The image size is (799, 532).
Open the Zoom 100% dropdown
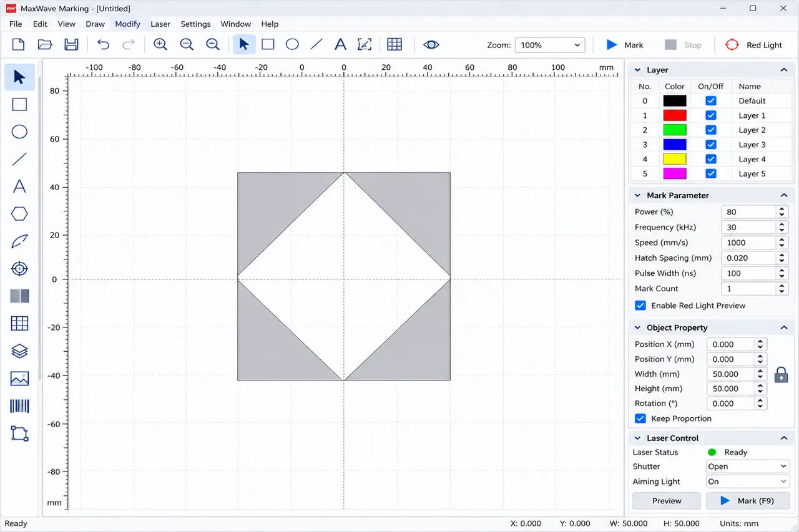pyautogui.click(x=550, y=45)
